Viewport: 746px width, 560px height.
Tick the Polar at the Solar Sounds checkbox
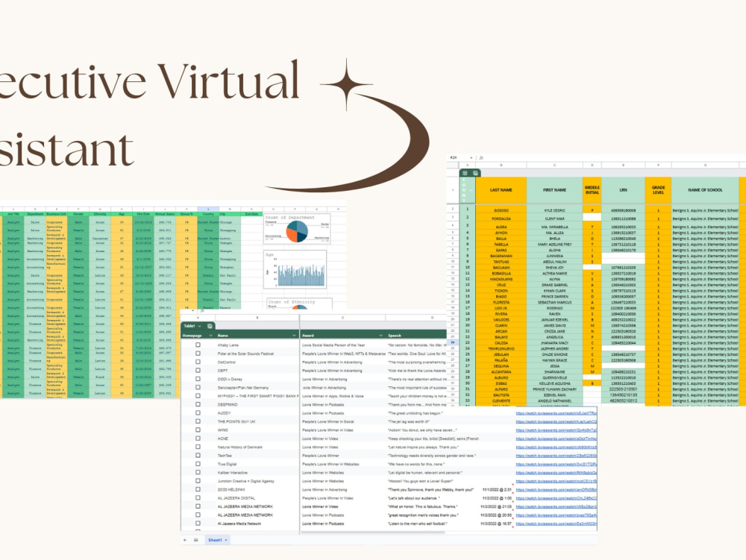(x=198, y=353)
